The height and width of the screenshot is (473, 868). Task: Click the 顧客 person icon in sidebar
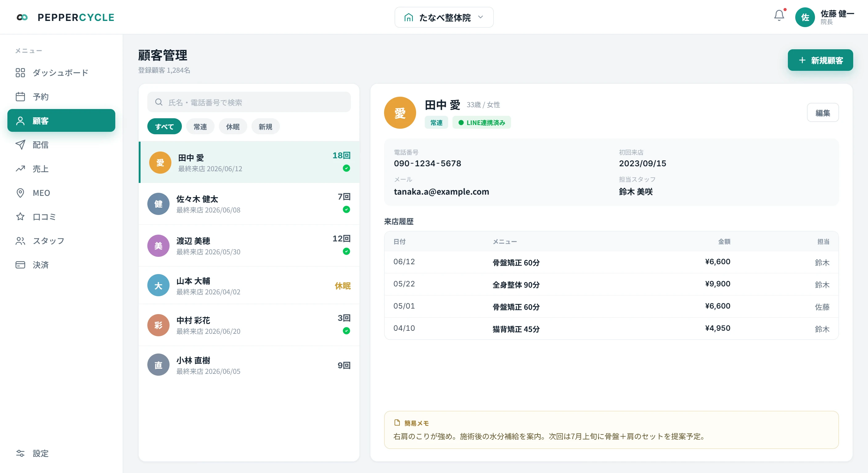click(x=20, y=120)
